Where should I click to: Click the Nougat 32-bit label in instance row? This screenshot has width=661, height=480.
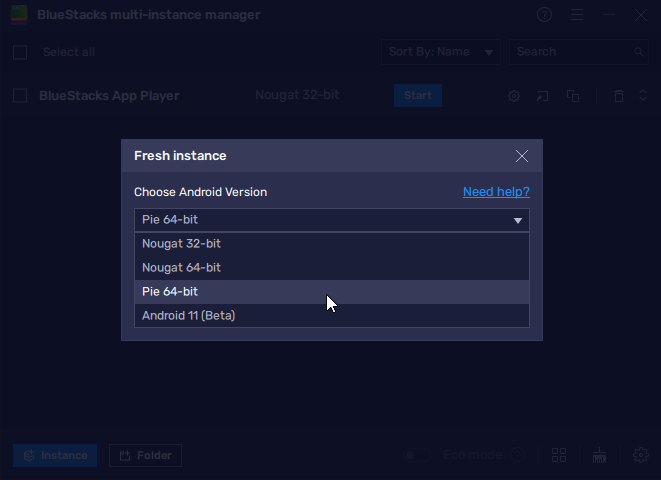tap(297, 95)
